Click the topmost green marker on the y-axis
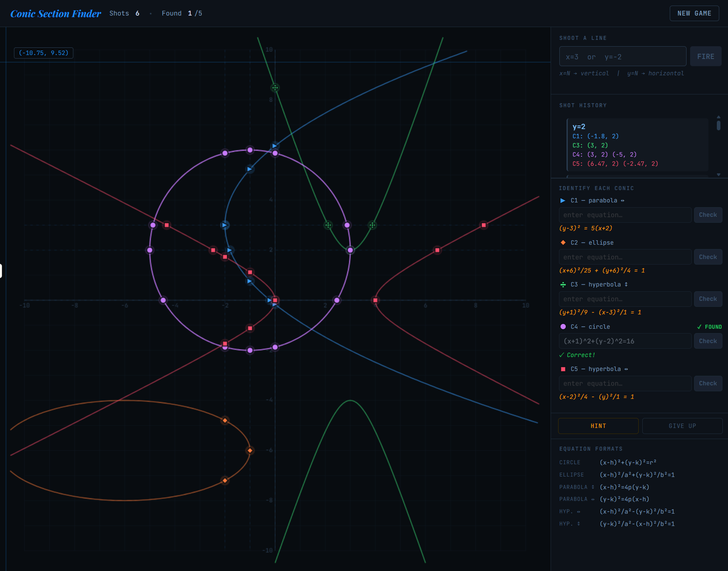Screen dimensions: 728x571 pos(275,88)
